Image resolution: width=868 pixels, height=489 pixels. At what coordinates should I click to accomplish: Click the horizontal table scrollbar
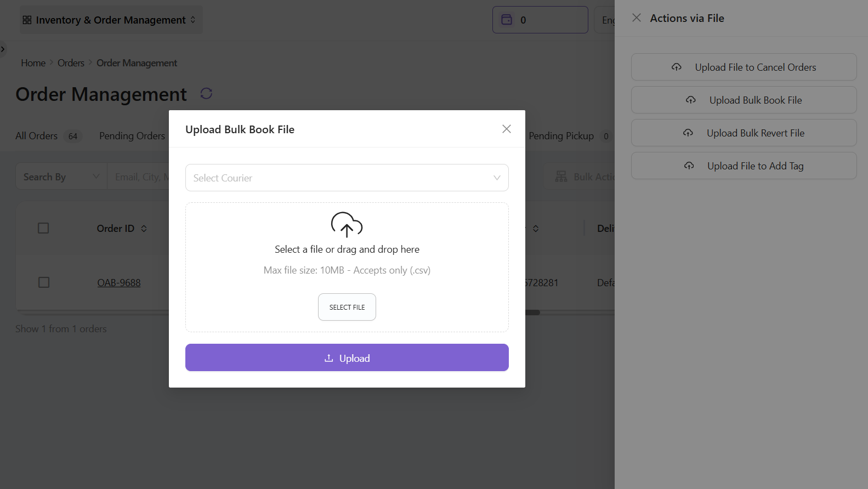pyautogui.click(x=532, y=312)
